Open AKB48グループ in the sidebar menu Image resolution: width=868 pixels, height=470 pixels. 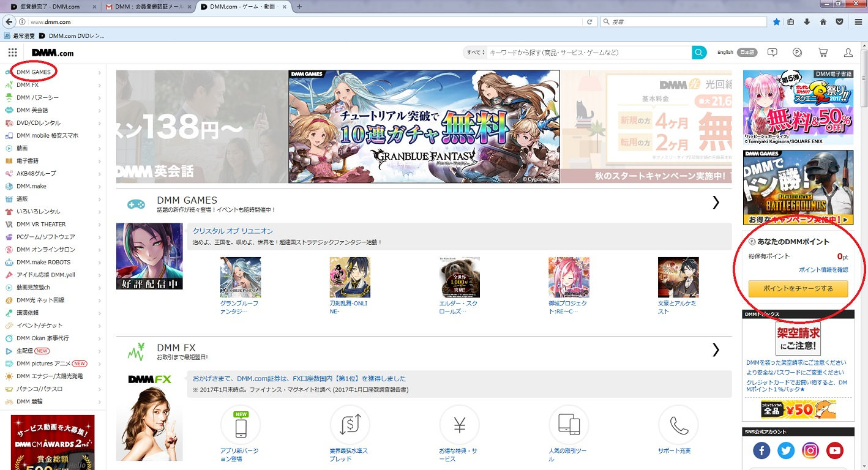36,174
